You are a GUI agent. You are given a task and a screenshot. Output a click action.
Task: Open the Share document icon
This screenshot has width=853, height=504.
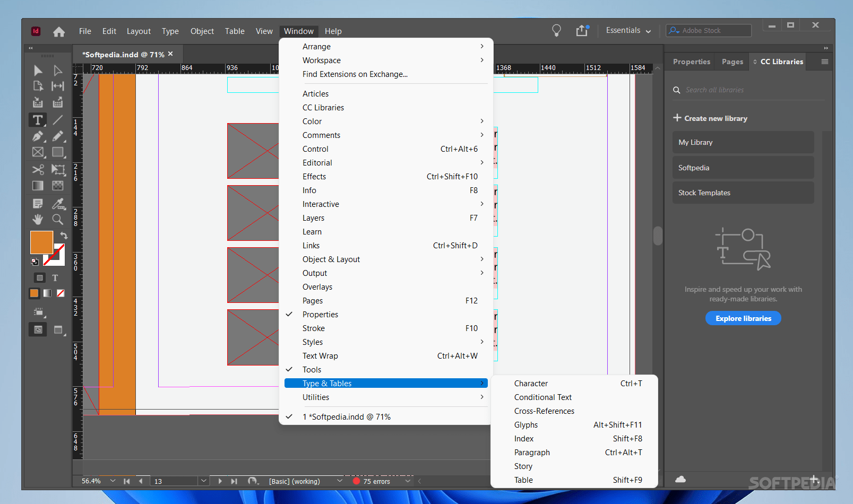582,30
